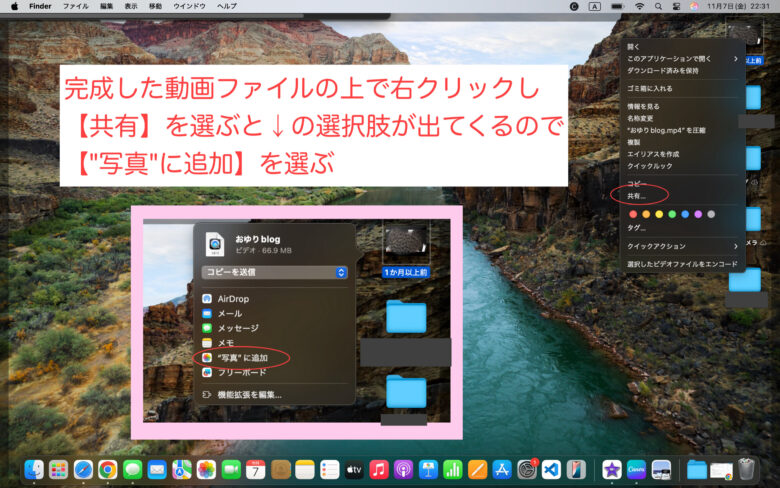Open the Finder icon in the Dock

tap(34, 469)
